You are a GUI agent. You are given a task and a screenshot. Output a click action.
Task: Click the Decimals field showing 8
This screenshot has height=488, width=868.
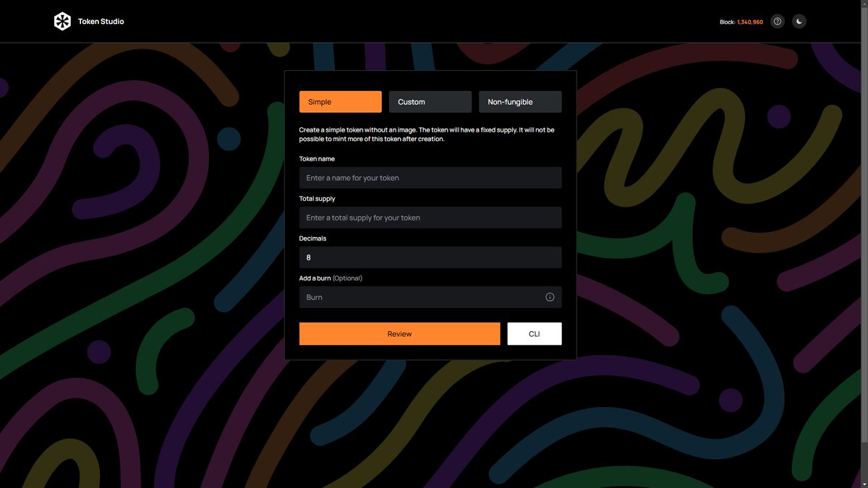point(430,257)
